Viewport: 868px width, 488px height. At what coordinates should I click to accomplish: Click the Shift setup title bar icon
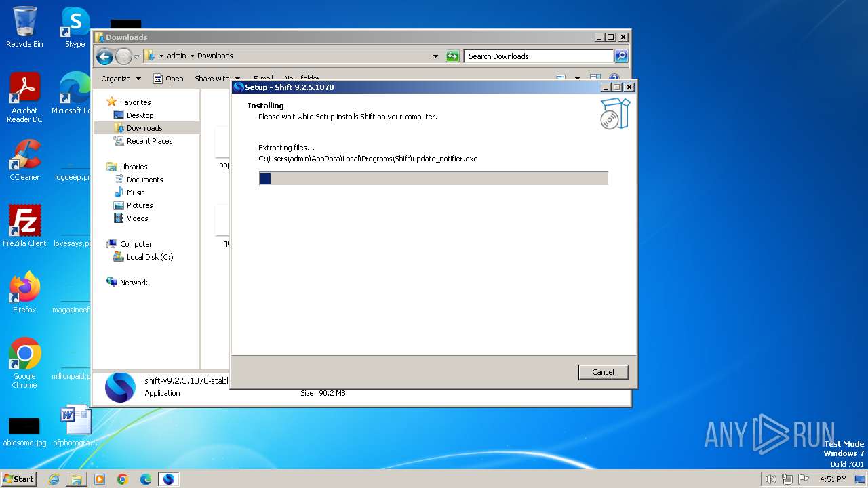click(238, 87)
